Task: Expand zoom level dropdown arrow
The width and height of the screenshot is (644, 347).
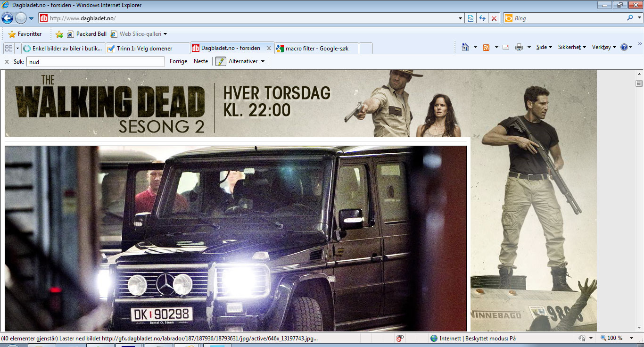Action: click(x=632, y=338)
